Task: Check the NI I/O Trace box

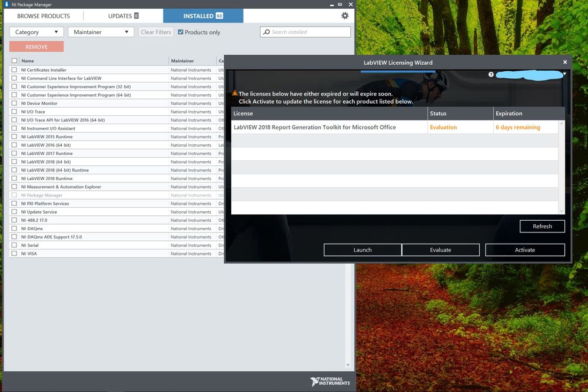Action: tap(14, 111)
